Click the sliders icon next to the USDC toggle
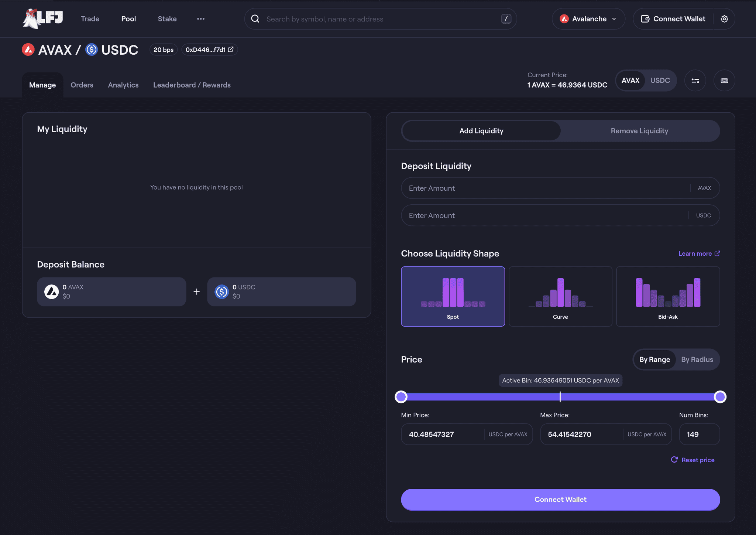This screenshot has width=756, height=535. [695, 81]
